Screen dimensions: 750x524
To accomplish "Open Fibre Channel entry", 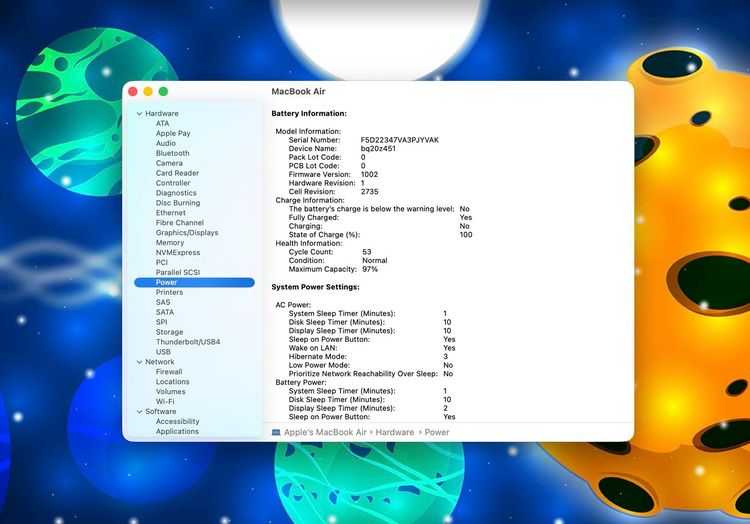I will [x=179, y=223].
